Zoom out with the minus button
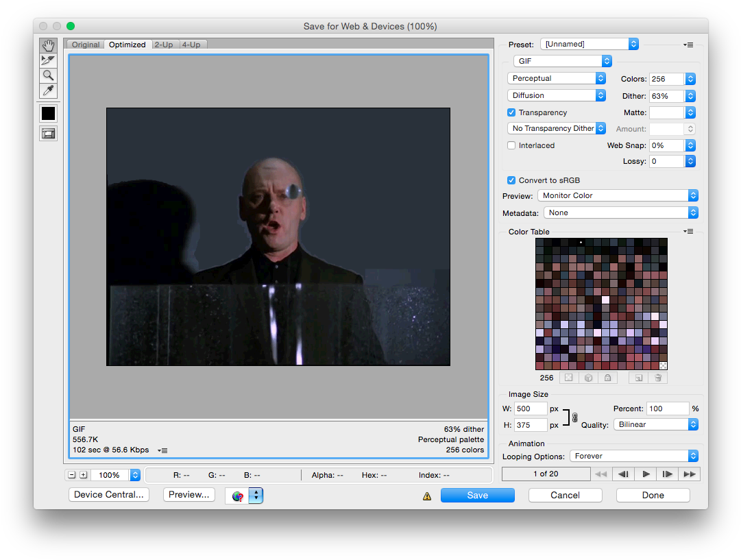This screenshot has height=560, width=741. tap(72, 475)
